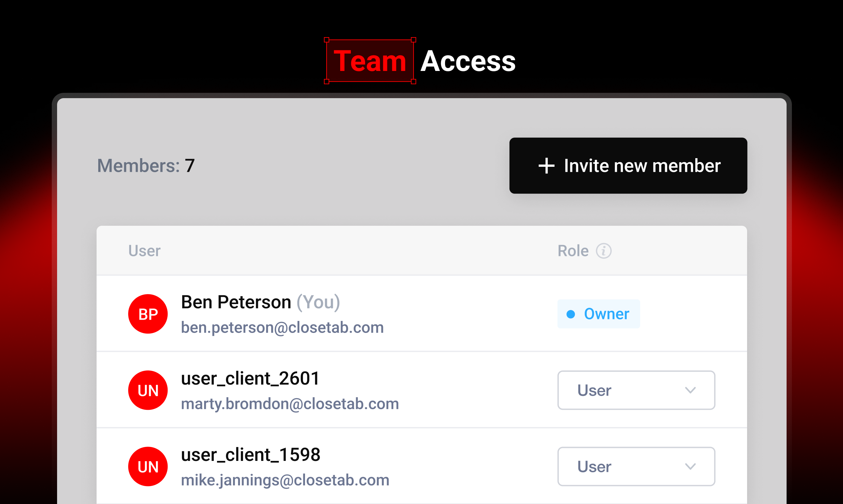Click the marty.bromdon@closetab.com email

coord(290,404)
